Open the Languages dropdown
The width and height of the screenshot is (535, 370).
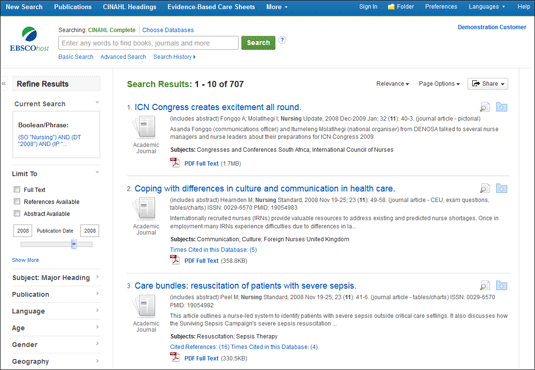click(x=487, y=6)
